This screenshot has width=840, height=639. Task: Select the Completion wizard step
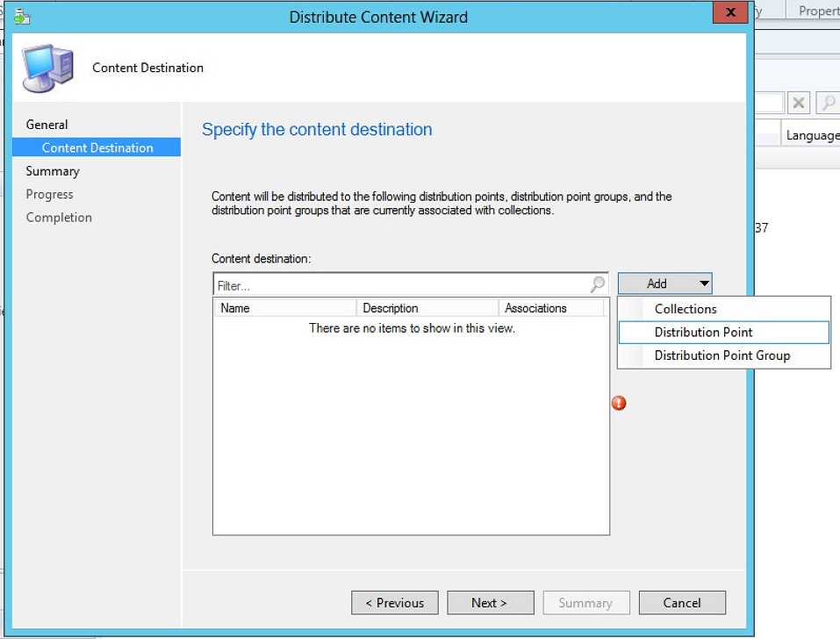click(x=59, y=217)
